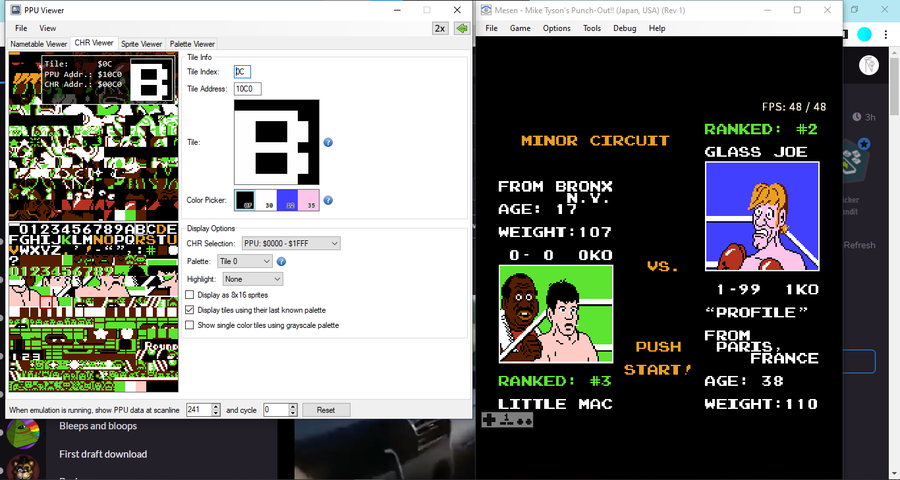This screenshot has height=480, width=900.
Task: Open the Mesen Tools menu
Action: pyautogui.click(x=592, y=28)
